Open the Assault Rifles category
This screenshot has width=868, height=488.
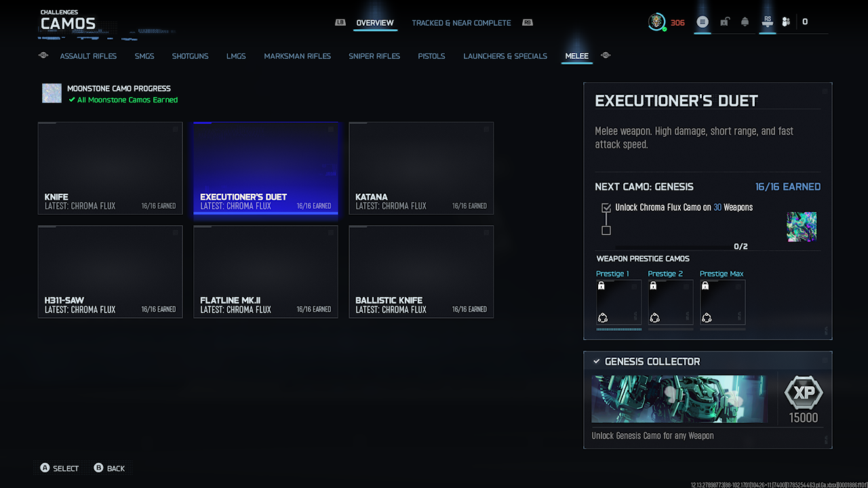pos(88,56)
